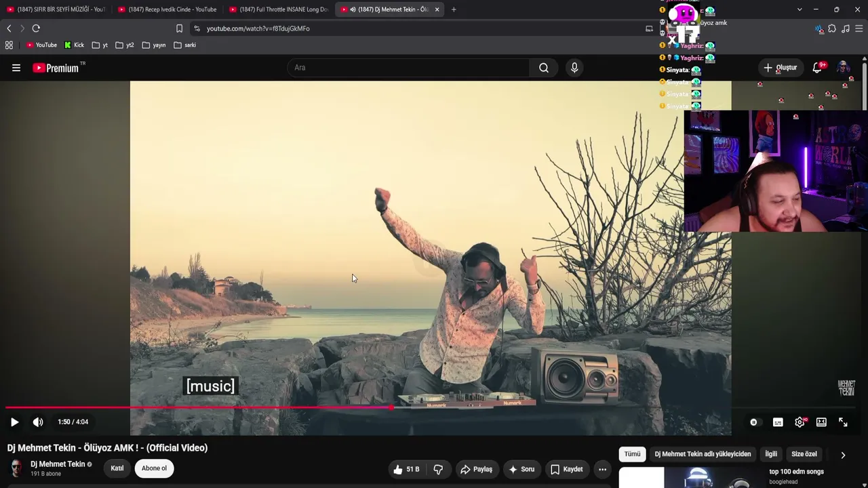Viewport: 868px width, 488px height.
Task: Open a new browser tab
Action: [x=454, y=9]
